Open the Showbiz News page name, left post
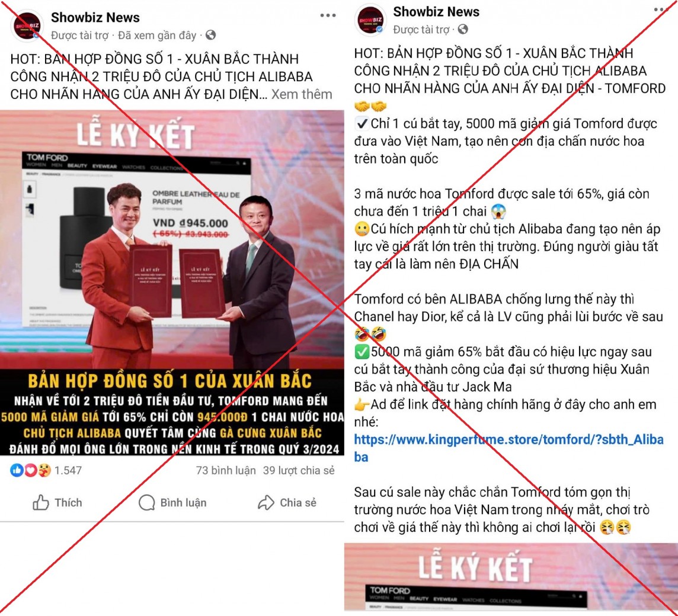 click(95, 17)
